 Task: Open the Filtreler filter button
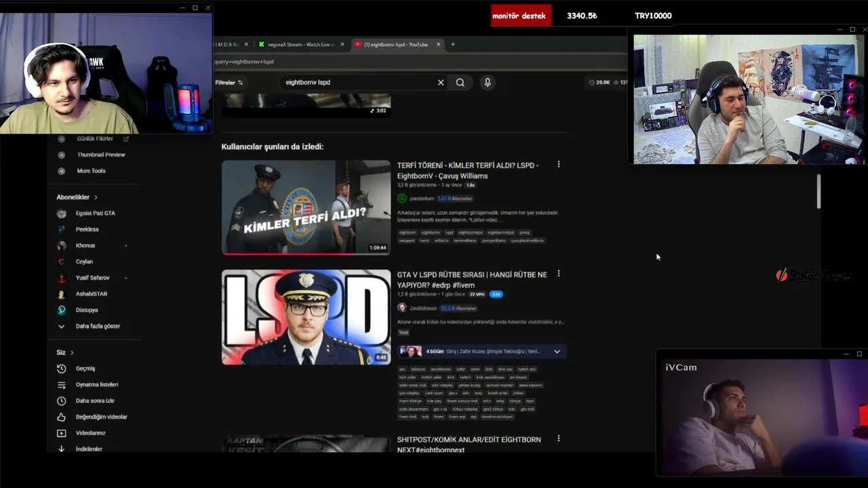(x=229, y=83)
